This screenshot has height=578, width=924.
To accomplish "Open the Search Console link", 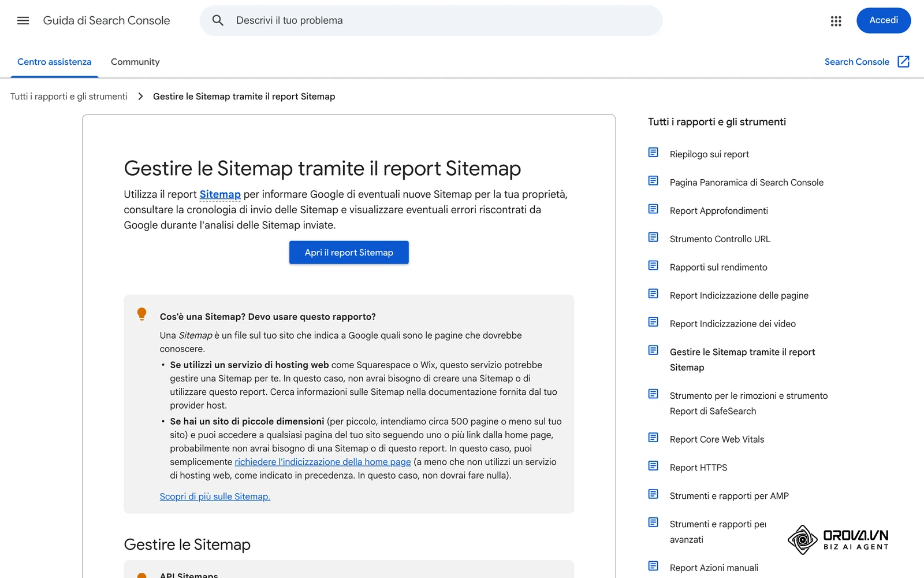I will pyautogui.click(x=856, y=62).
